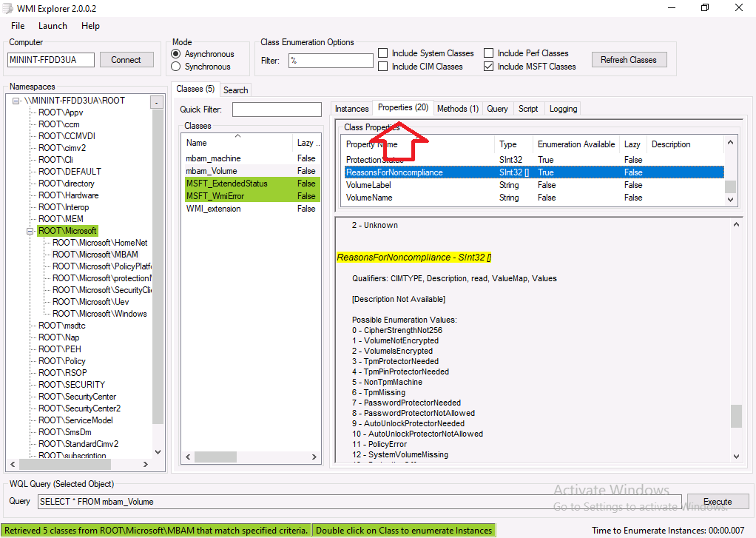The height and width of the screenshot is (538, 756).
Task: Click the Execute button
Action: click(x=718, y=502)
